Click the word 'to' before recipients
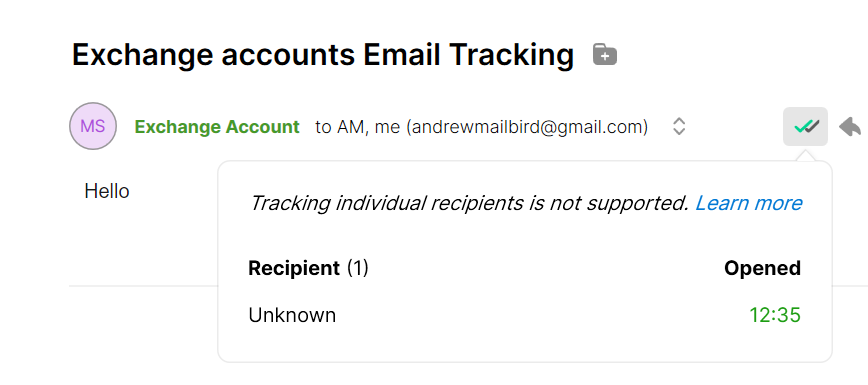Screen dimensions: 868x385 (x=323, y=127)
